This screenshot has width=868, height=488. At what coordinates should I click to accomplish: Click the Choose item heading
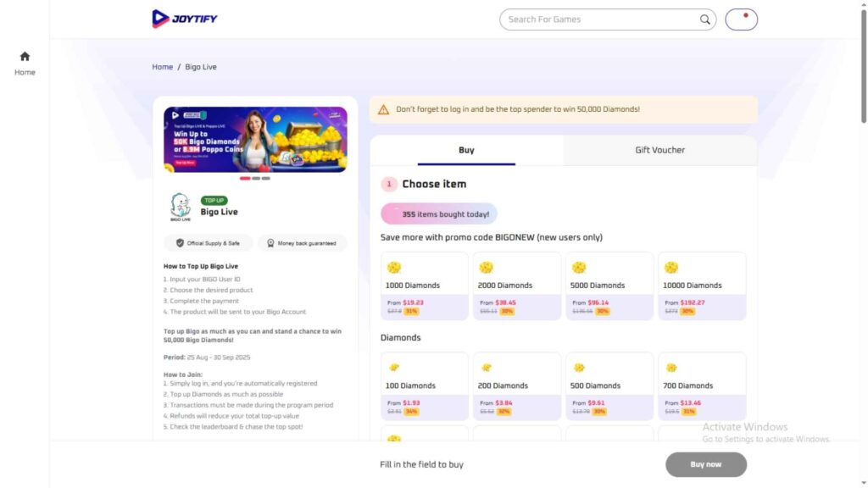point(434,184)
